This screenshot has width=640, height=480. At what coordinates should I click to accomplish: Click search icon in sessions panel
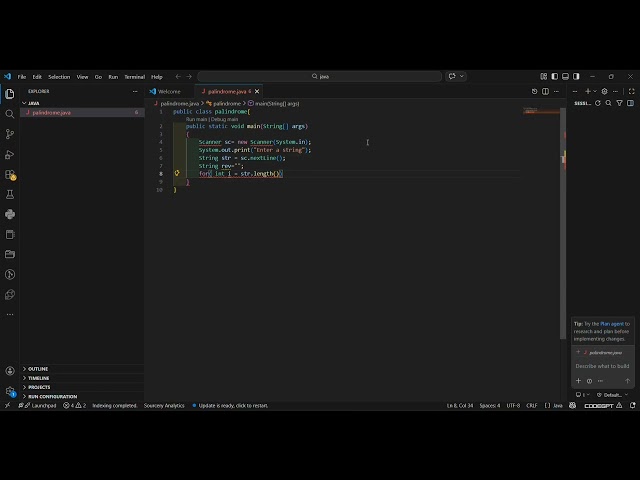click(609, 103)
